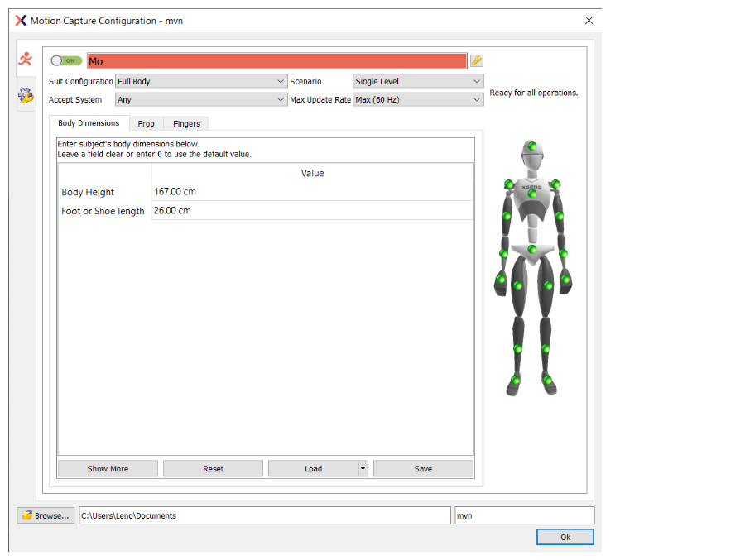Click the Save button
The height and width of the screenshot is (560, 745).
point(423,468)
